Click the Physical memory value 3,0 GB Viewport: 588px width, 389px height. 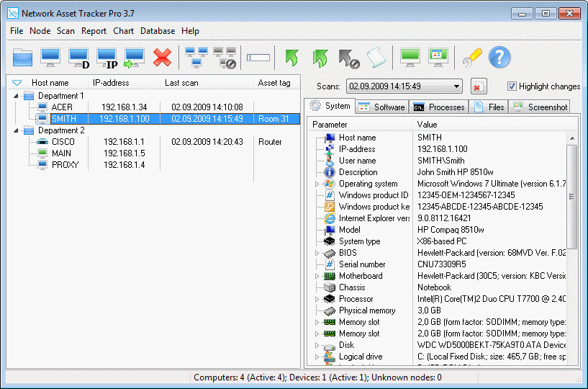429,310
